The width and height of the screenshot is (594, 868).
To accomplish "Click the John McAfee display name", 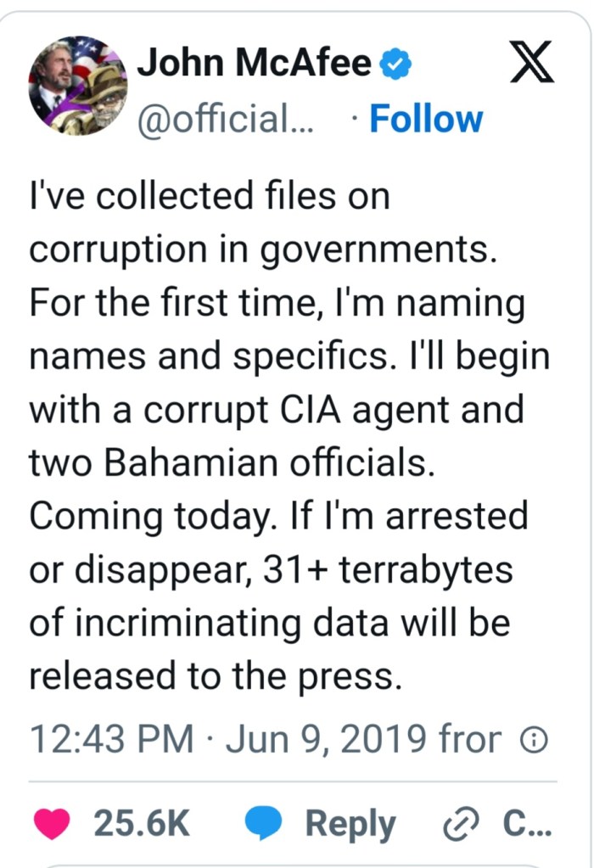I will [254, 64].
